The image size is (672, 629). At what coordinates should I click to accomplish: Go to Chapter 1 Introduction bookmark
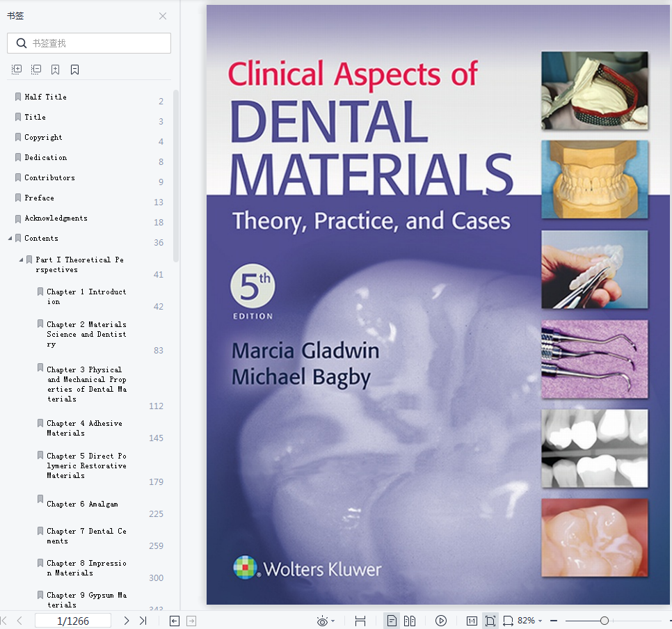[86, 296]
